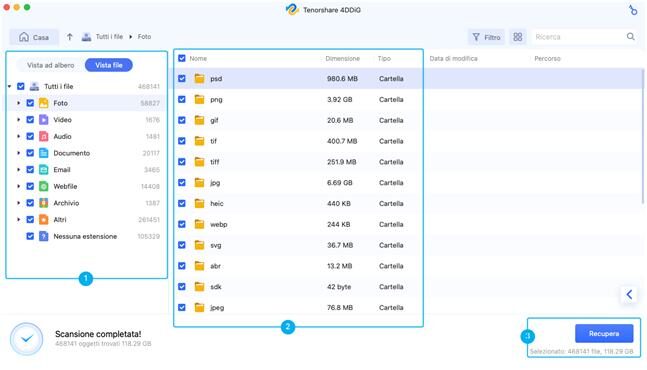The width and height of the screenshot is (647, 370).
Task: Uncheck the Tutti i file checkbox
Action: (x=21, y=86)
